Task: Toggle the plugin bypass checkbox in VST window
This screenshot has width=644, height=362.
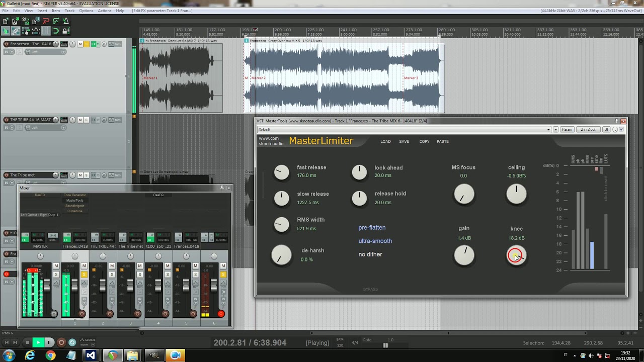Action: [x=621, y=129]
